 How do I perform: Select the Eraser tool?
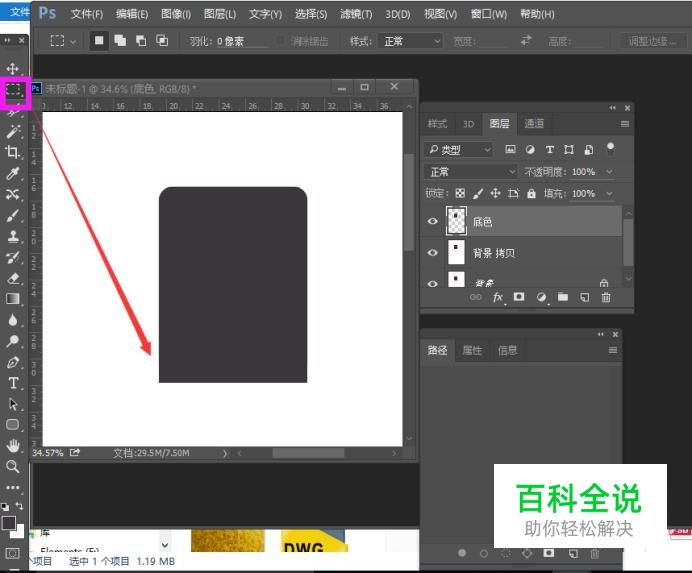click(13, 279)
